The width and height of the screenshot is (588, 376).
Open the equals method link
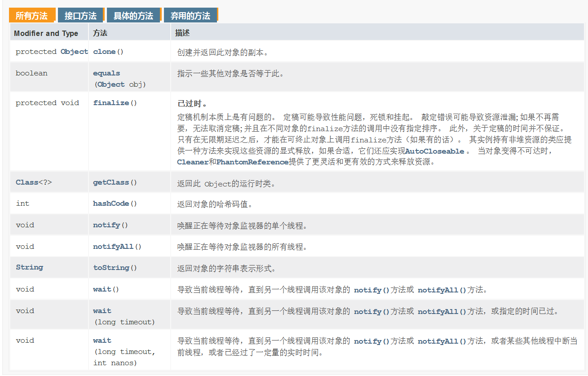[x=106, y=73]
